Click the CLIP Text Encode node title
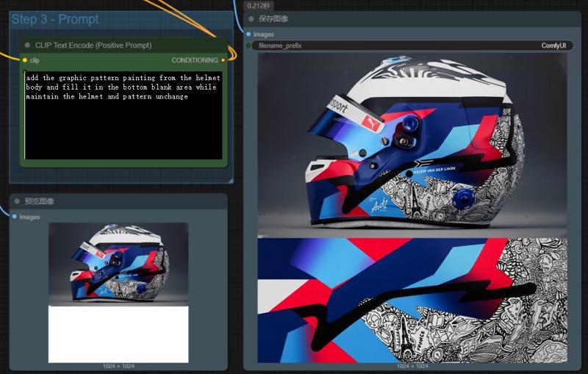 tap(93, 46)
